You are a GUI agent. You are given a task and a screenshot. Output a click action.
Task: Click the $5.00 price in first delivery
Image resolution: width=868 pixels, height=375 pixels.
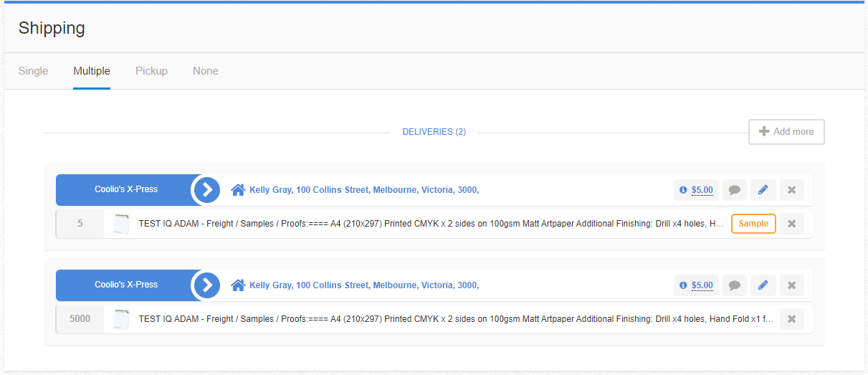pyautogui.click(x=702, y=190)
